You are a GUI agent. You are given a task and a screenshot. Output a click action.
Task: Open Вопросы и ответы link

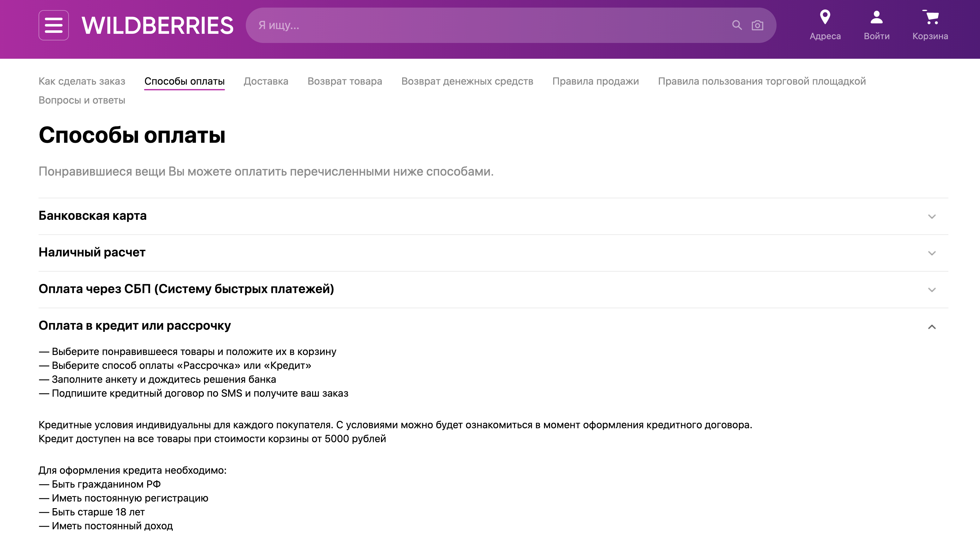(82, 100)
